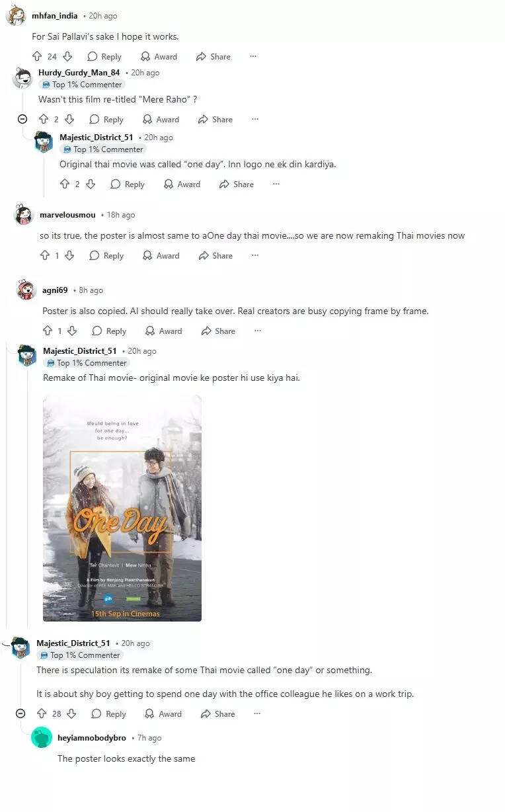Open heyiamnobodybro's profile link
The image size is (505, 812).
point(92,738)
